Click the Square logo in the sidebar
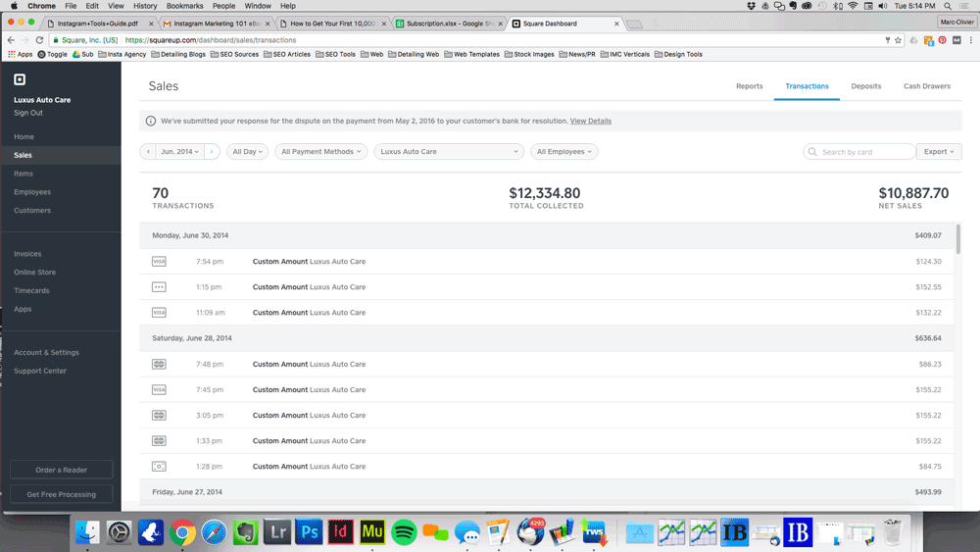Viewport: 980px width, 552px height. point(20,79)
